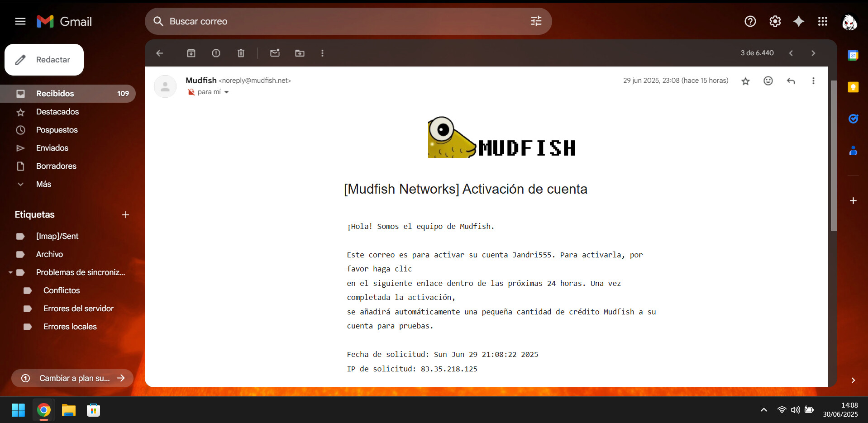Click the phishing warning icon by 'para mí'
868x423 pixels.
click(x=191, y=92)
